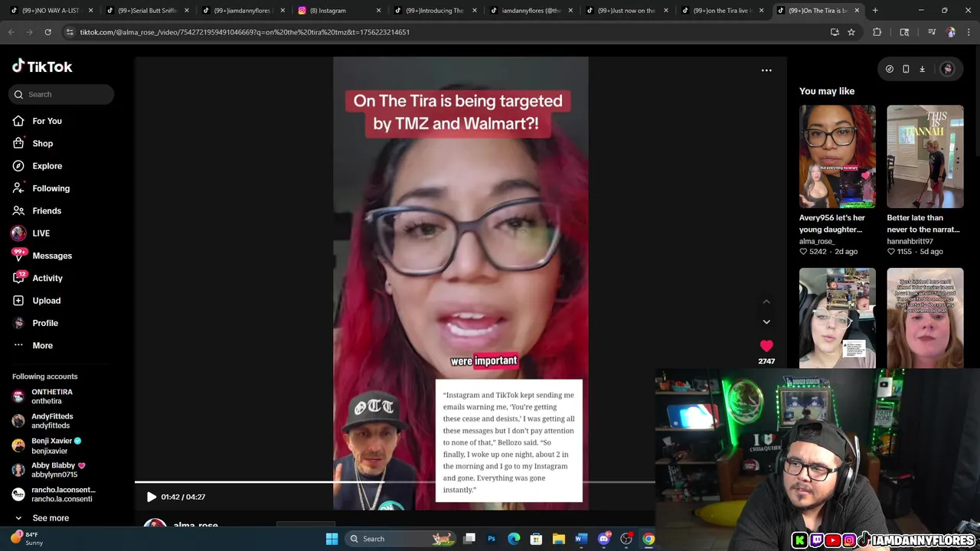Screen dimensions: 980x551
Task: Open Avery956 recommended video thumbnail
Action: (838, 156)
